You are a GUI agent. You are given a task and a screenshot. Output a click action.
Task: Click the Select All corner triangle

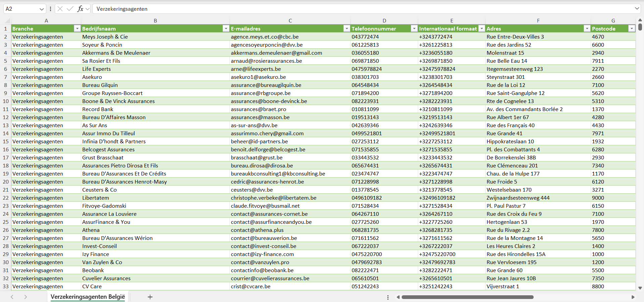coord(7,21)
